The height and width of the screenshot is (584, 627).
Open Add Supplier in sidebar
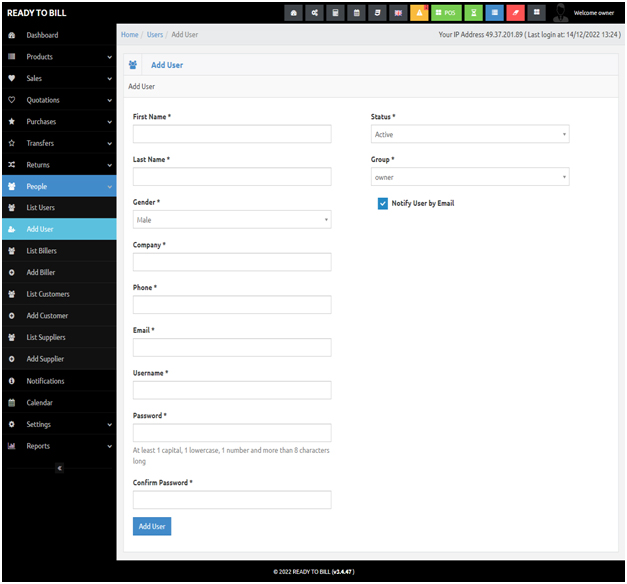pos(59,359)
